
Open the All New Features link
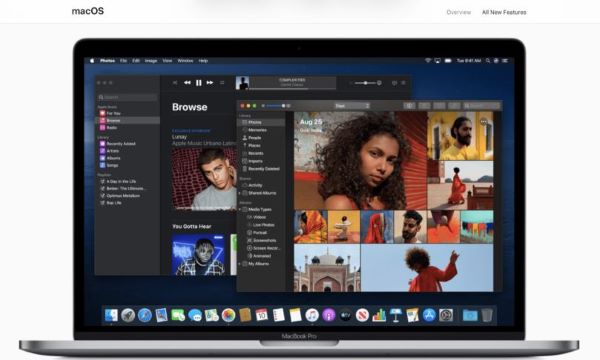[504, 12]
